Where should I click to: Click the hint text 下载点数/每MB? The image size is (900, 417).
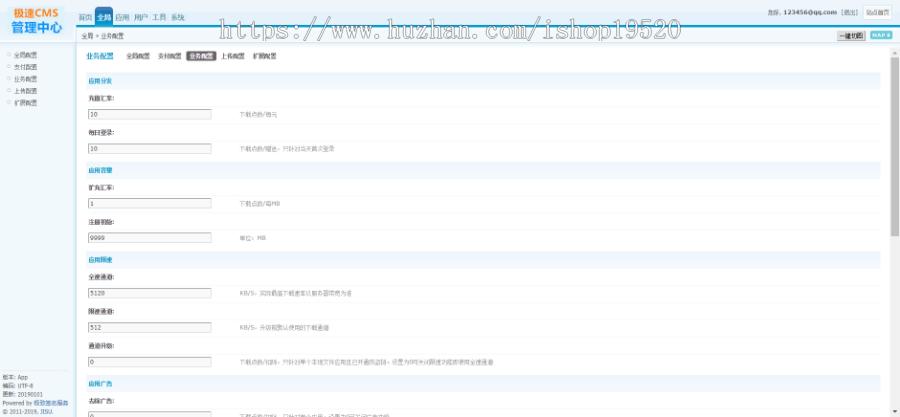coord(260,204)
